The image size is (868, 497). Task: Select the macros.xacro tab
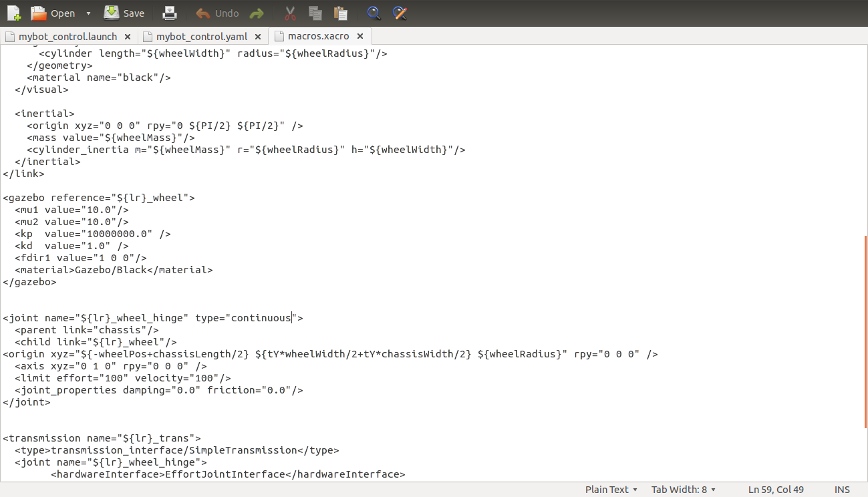point(318,36)
